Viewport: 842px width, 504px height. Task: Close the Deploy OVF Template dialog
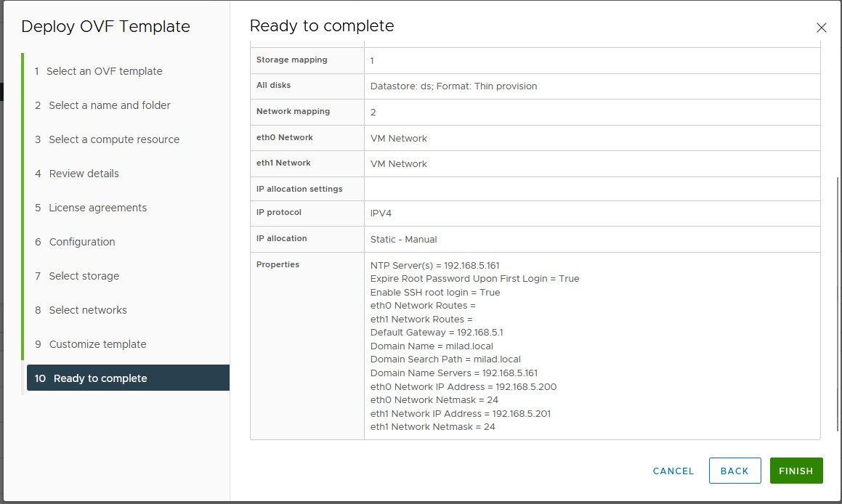pyautogui.click(x=821, y=28)
